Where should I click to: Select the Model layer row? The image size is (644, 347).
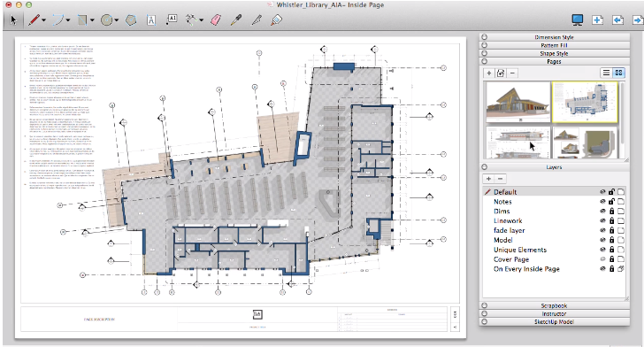tap(554, 240)
